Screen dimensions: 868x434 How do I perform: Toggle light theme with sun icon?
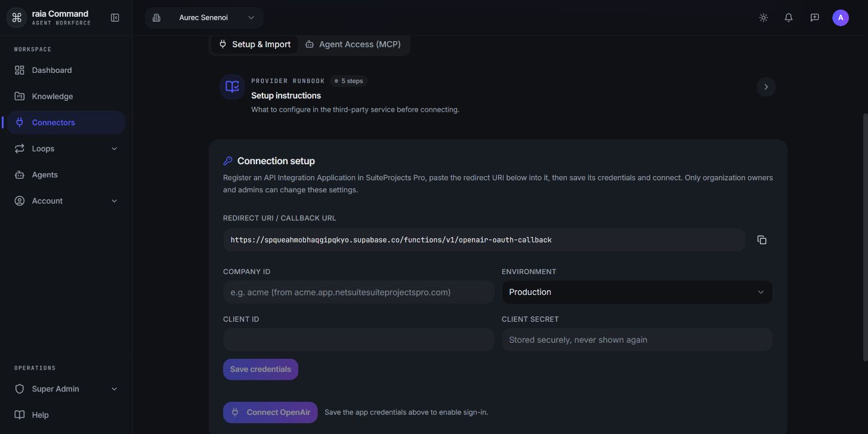click(763, 18)
